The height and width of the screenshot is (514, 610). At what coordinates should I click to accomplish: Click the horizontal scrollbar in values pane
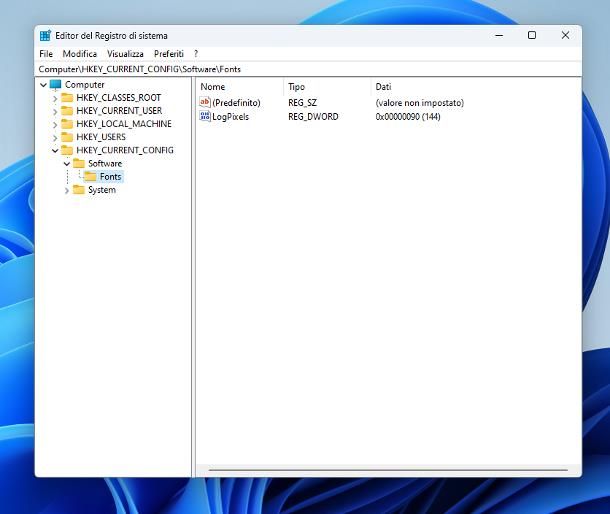tap(388, 470)
